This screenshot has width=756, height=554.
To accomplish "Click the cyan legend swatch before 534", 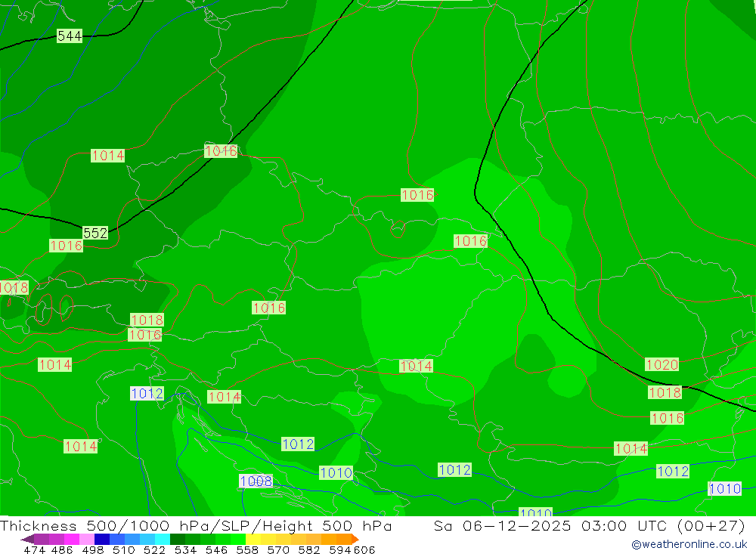I will [x=162, y=539].
